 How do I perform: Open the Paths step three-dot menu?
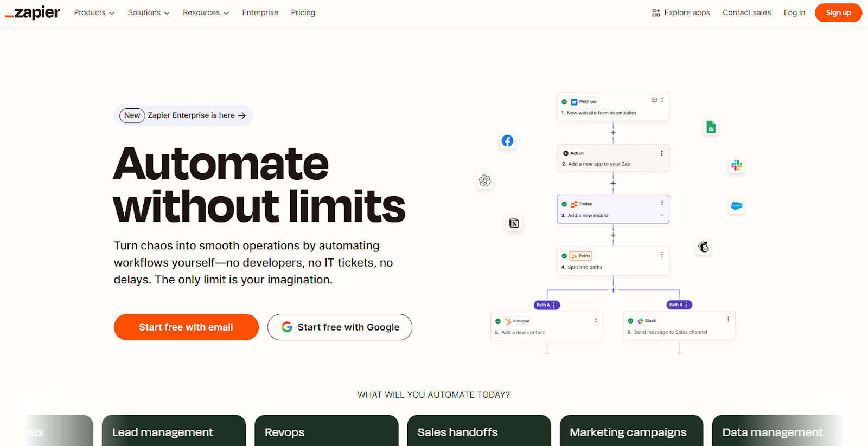coord(662,254)
